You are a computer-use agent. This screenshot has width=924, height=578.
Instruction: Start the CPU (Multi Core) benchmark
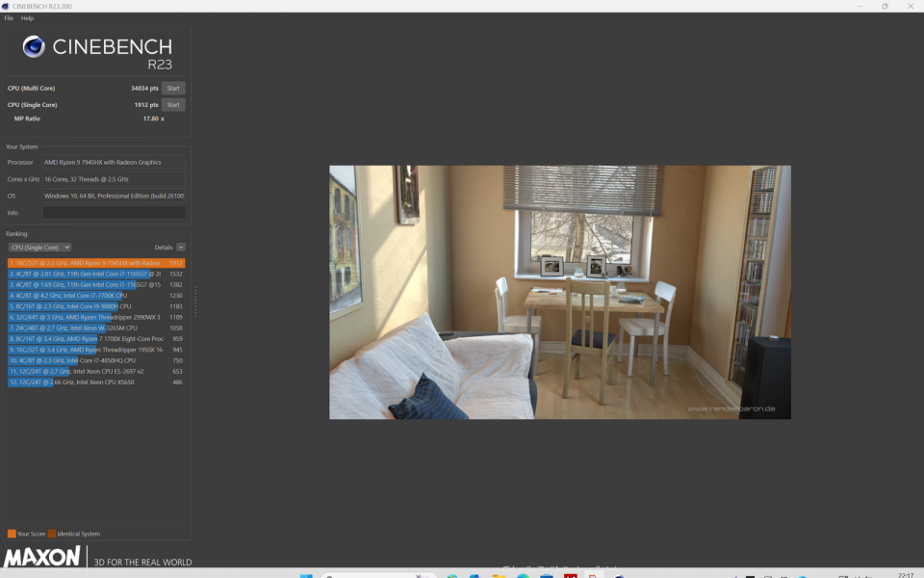tap(173, 88)
